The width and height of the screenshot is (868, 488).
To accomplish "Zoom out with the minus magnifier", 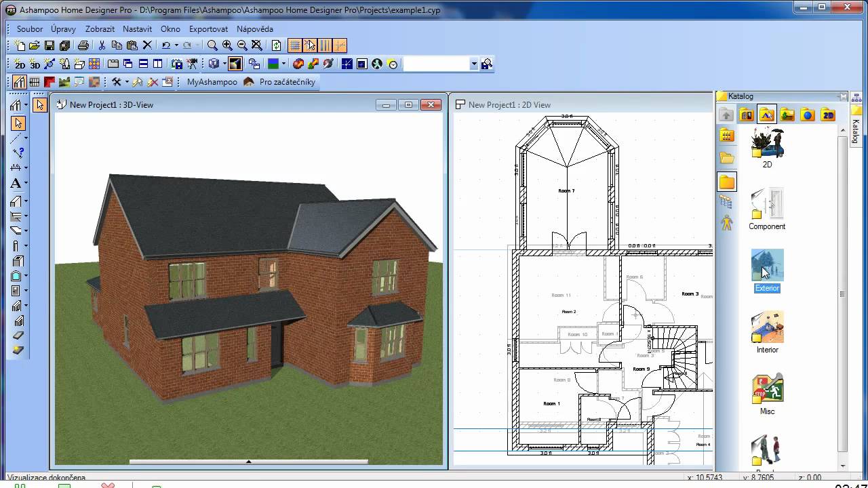I will pyautogui.click(x=242, y=45).
